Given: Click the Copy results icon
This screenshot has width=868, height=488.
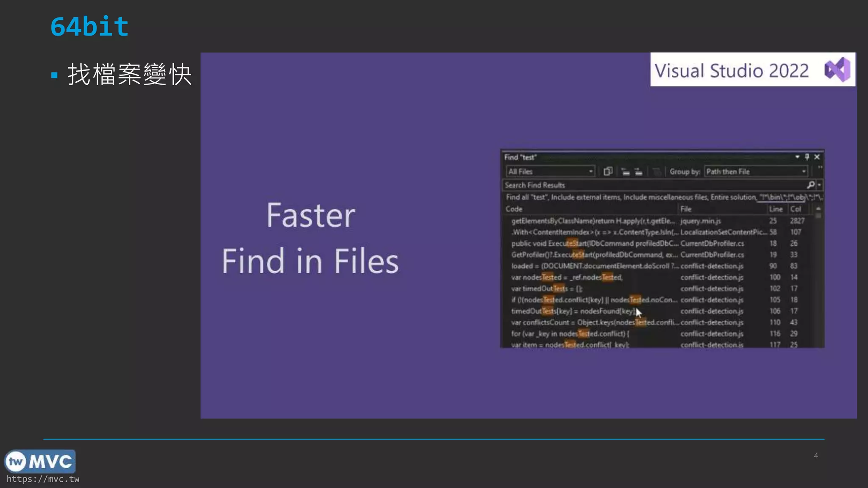Looking at the screenshot, I should tap(608, 172).
